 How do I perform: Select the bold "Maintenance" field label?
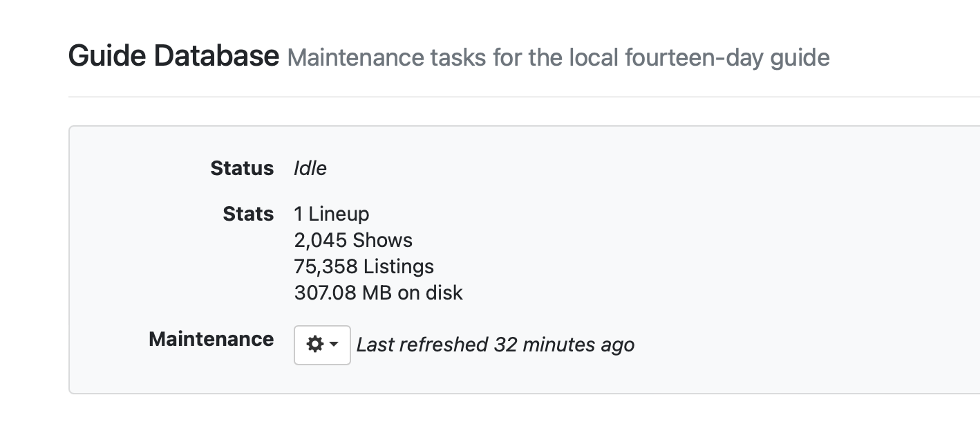[211, 339]
